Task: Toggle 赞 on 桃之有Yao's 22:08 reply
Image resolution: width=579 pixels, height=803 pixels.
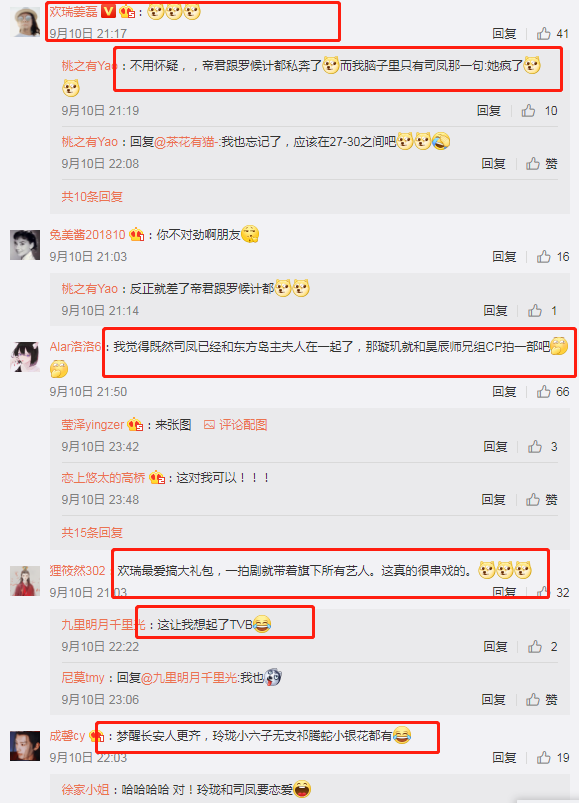Action: (542, 164)
